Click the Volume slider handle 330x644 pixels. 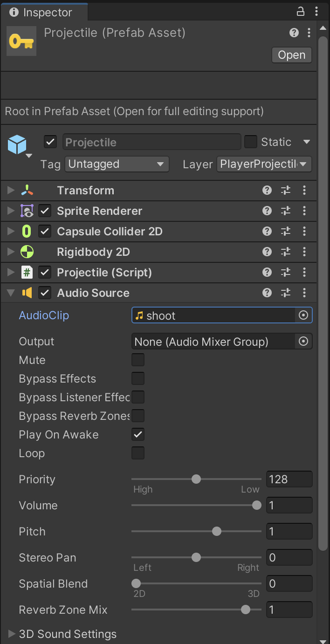(x=256, y=506)
